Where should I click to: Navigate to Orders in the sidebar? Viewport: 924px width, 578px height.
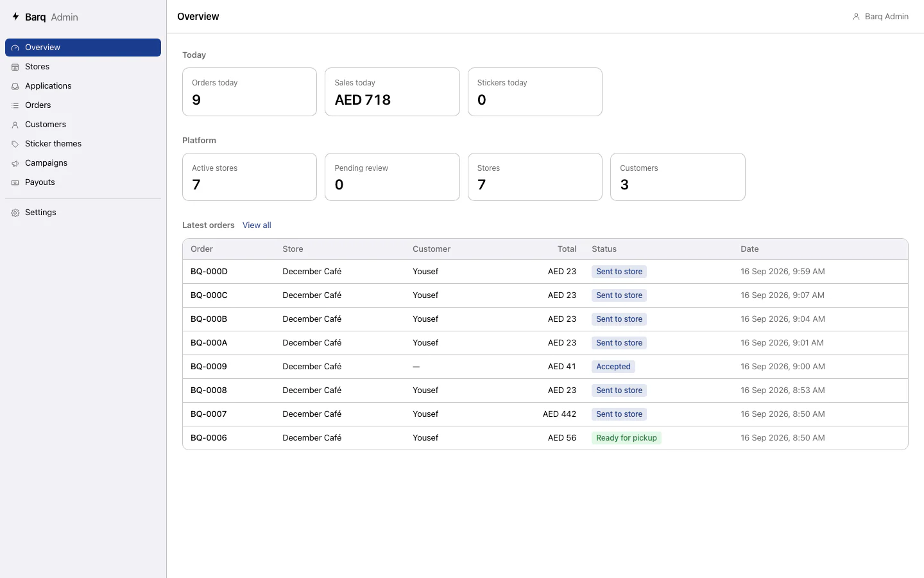click(83, 105)
